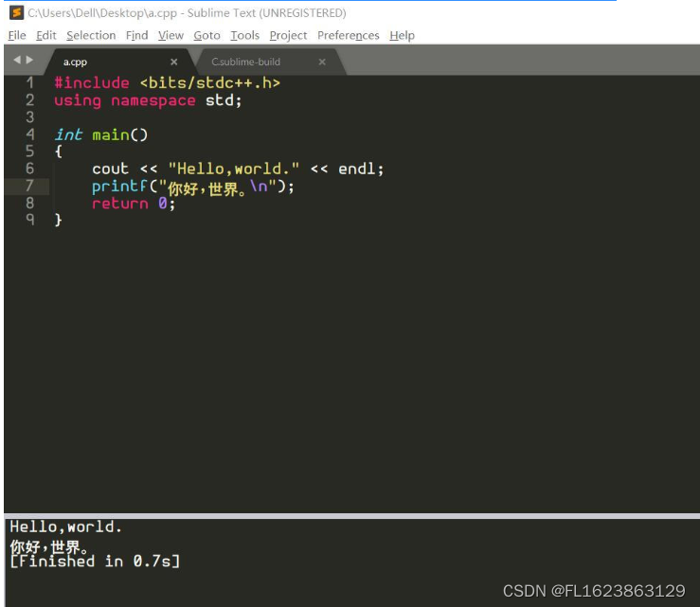
Task: Open the Find menu
Action: (136, 35)
